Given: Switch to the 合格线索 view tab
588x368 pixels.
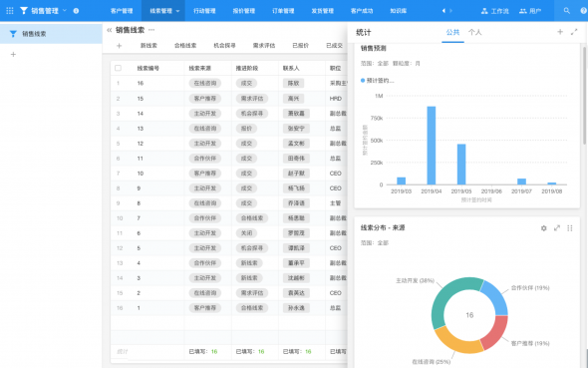Looking at the screenshot, I should point(185,46).
